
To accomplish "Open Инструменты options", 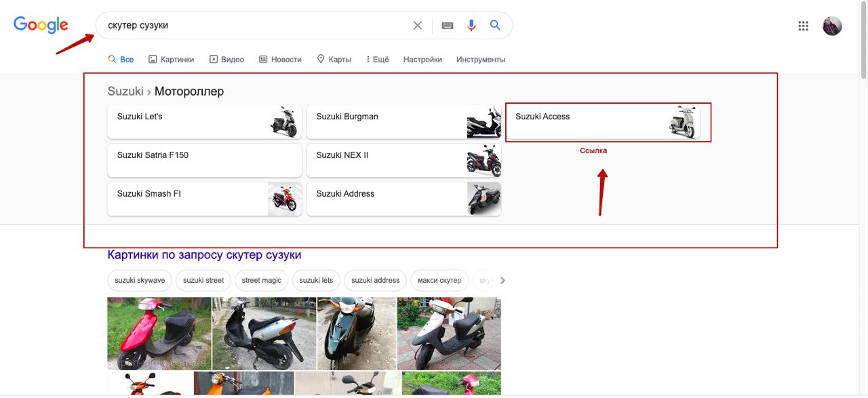I will point(481,60).
